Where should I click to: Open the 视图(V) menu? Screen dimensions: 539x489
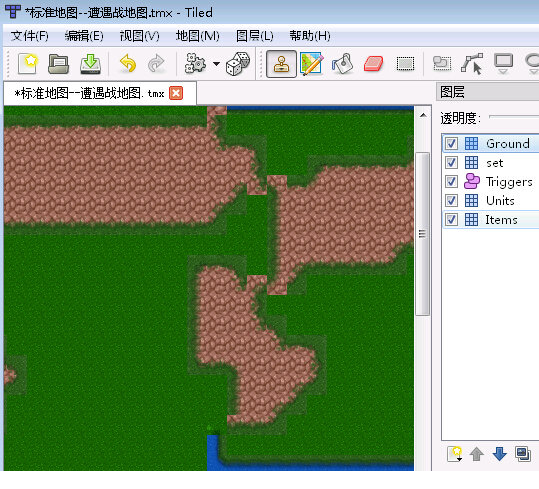(x=140, y=36)
